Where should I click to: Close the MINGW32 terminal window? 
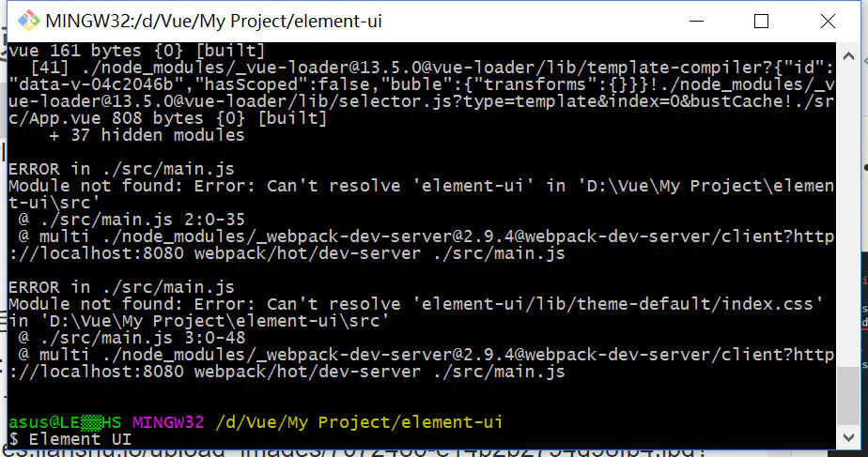(827, 21)
